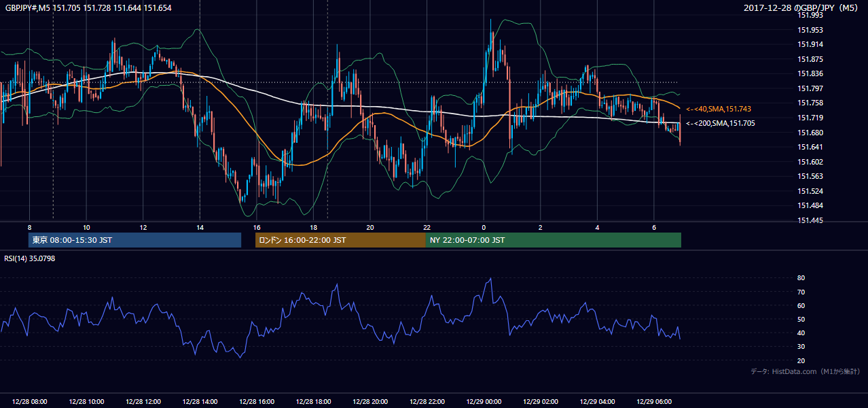Click price axis value 151.563
Screen dimensions: 868x408
coord(810,176)
